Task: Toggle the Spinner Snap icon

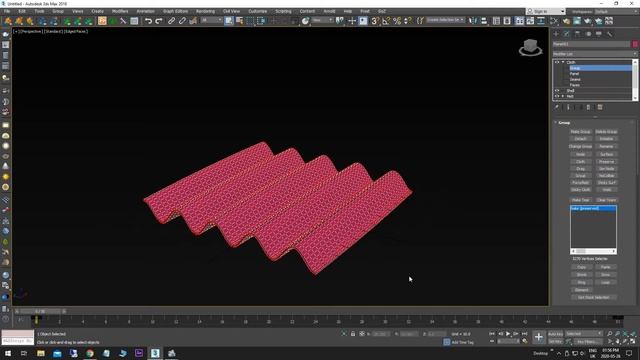Action: (407, 21)
